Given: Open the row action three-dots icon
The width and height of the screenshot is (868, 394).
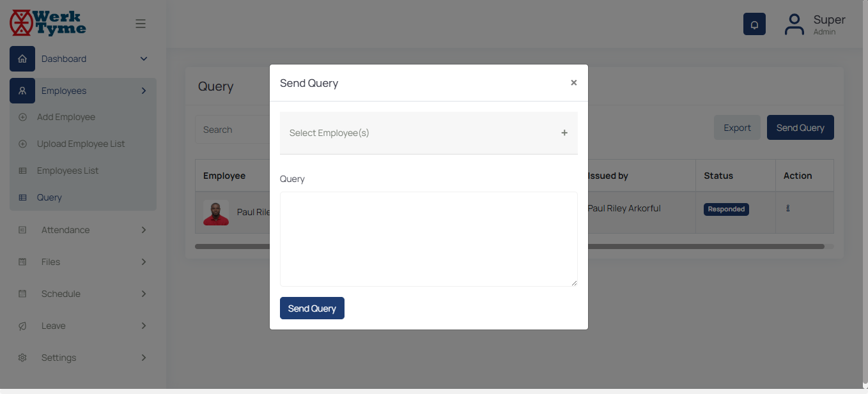Looking at the screenshot, I should click(x=788, y=208).
